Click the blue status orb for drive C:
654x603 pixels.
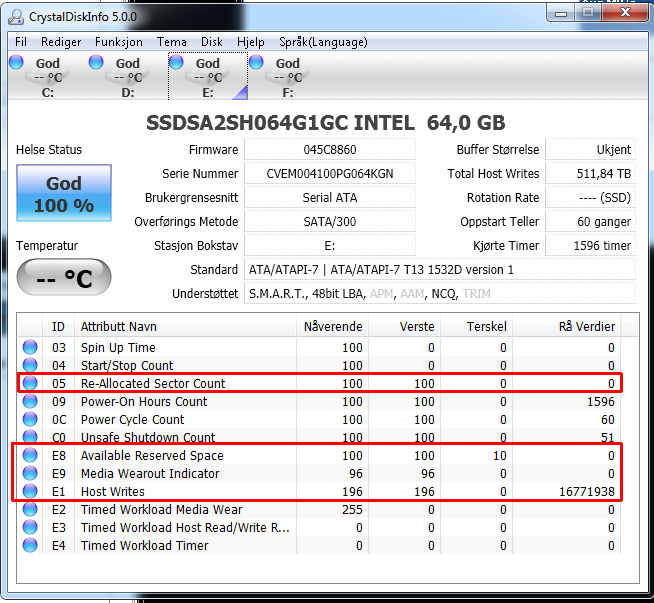click(16, 62)
